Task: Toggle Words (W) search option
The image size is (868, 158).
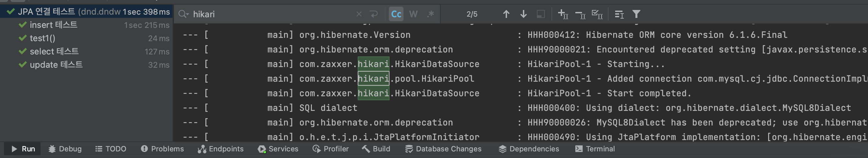Action: 413,14
